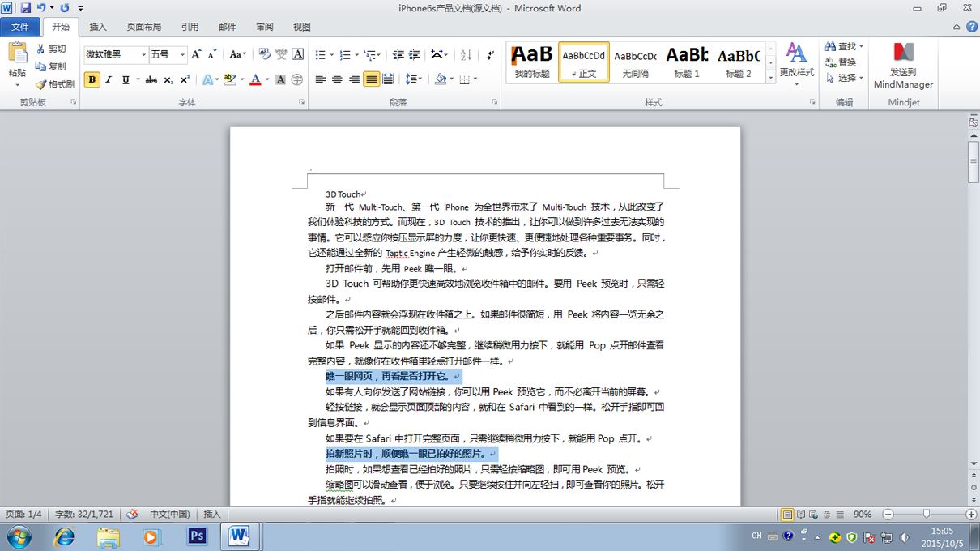Expand the styles gallery with More arrow

tap(771, 77)
